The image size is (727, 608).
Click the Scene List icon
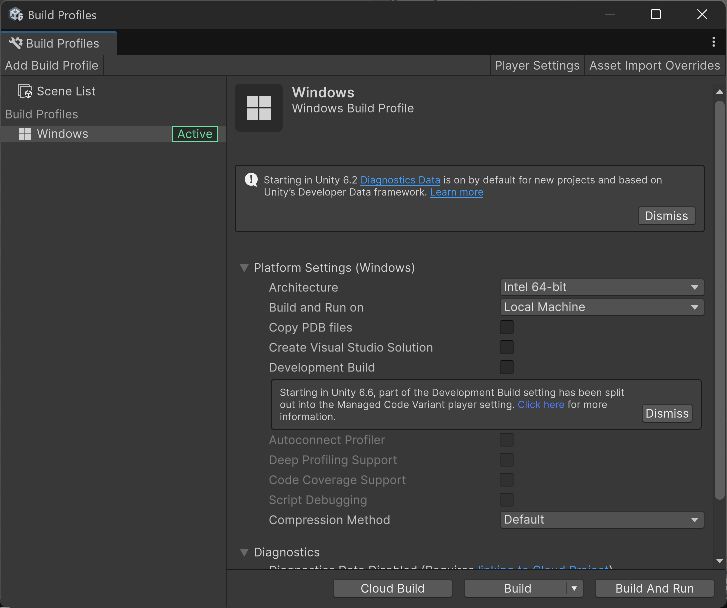coord(25,91)
